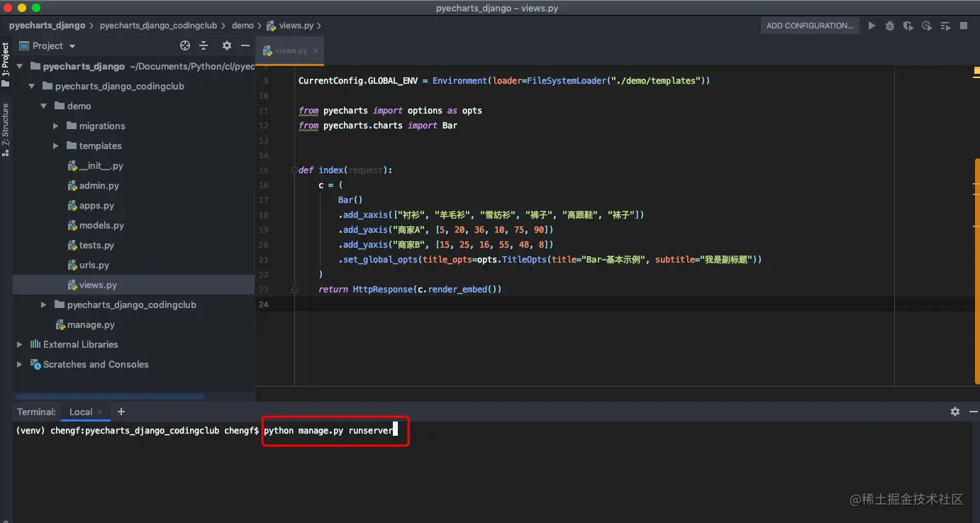Image resolution: width=980 pixels, height=523 pixels.
Task: Collapse the pyecharts_django root folder
Action: click(20, 66)
